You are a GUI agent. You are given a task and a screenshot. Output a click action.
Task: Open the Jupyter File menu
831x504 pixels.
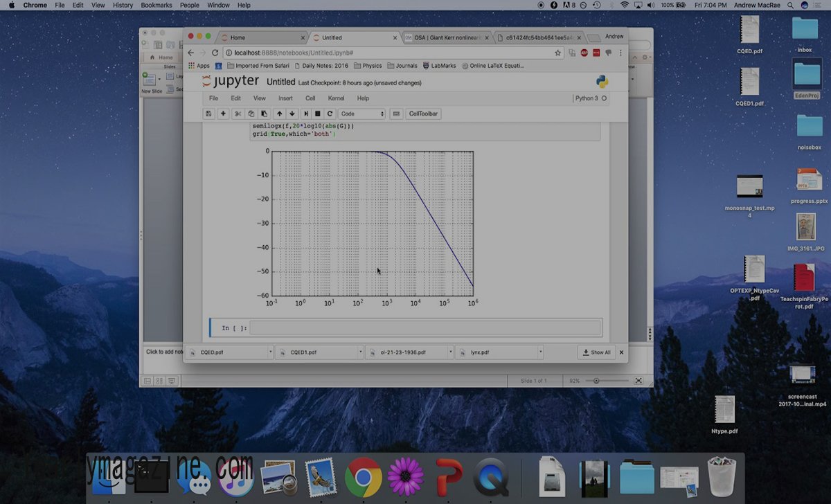tap(213, 98)
